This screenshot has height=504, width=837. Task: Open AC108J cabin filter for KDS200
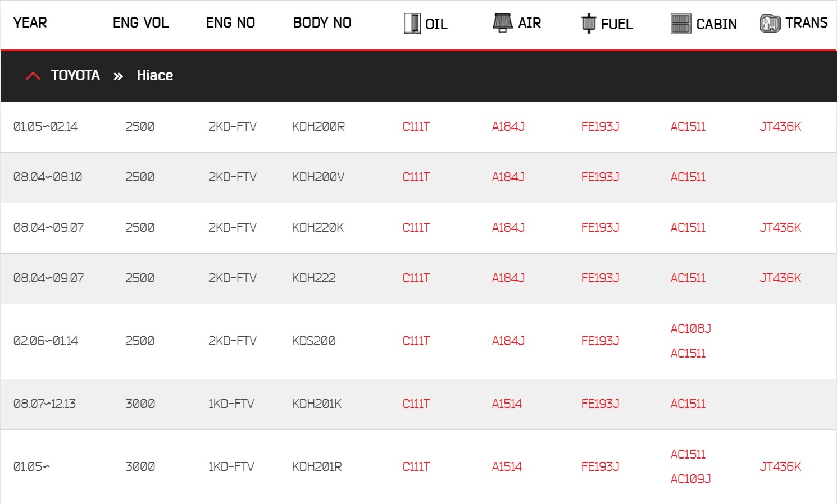691,329
